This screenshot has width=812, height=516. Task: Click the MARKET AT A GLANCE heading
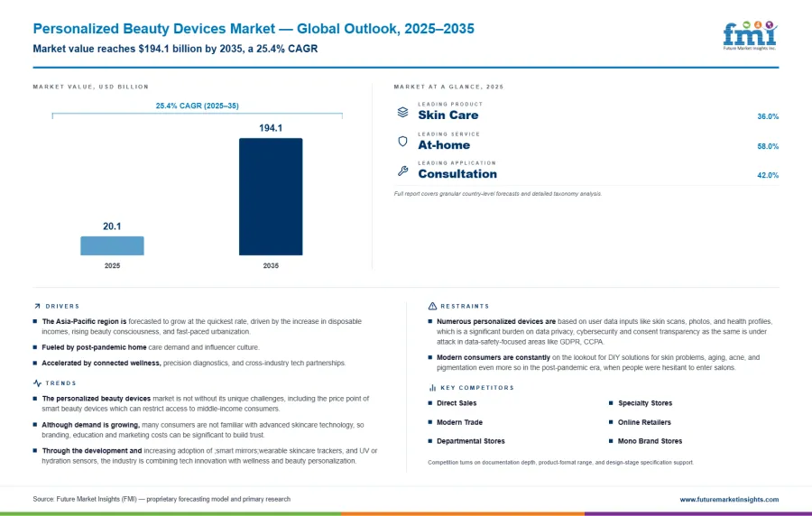[448, 87]
